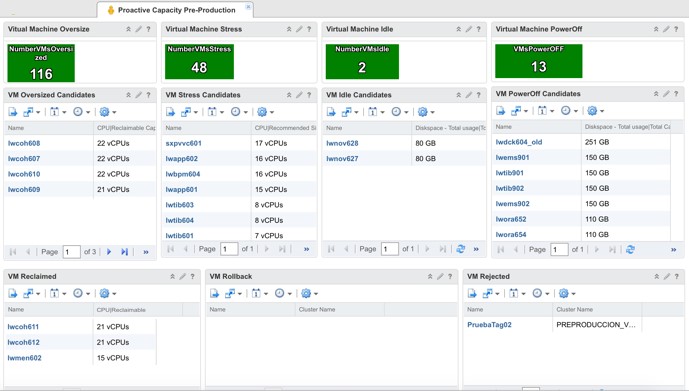Open time clock dropdown in VM Rollback
Screen dimensions: 689x391
click(x=283, y=293)
